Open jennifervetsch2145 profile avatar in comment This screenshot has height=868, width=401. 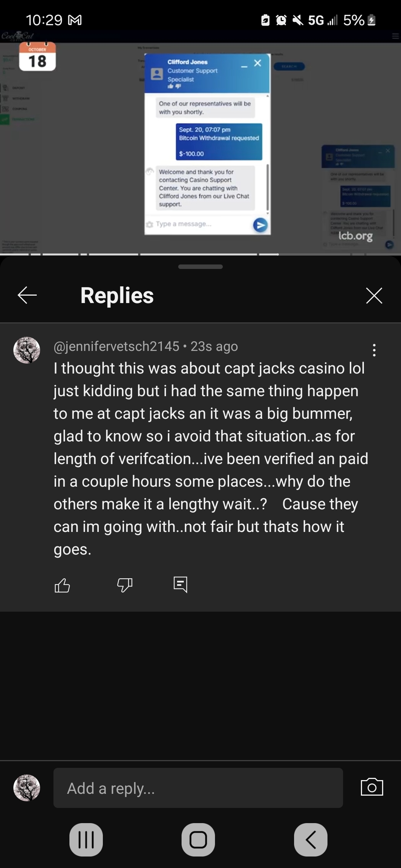[27, 350]
